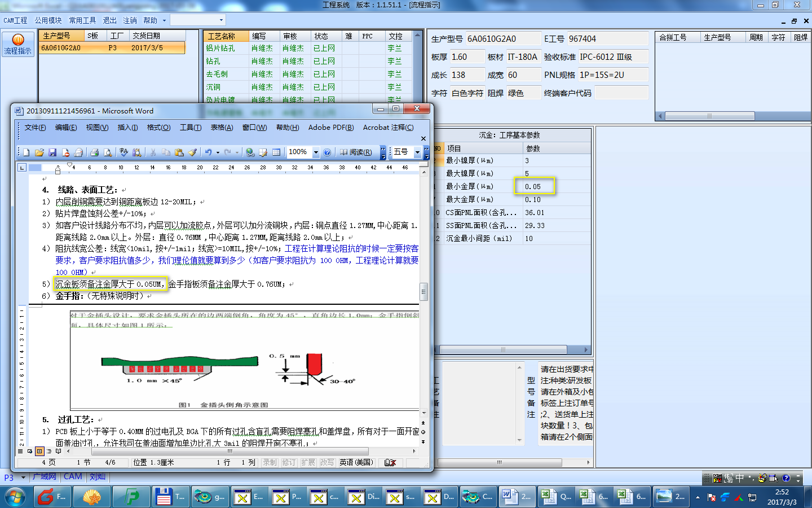
Task: Open Adobe PDF(B) menu in Word
Action: click(331, 128)
